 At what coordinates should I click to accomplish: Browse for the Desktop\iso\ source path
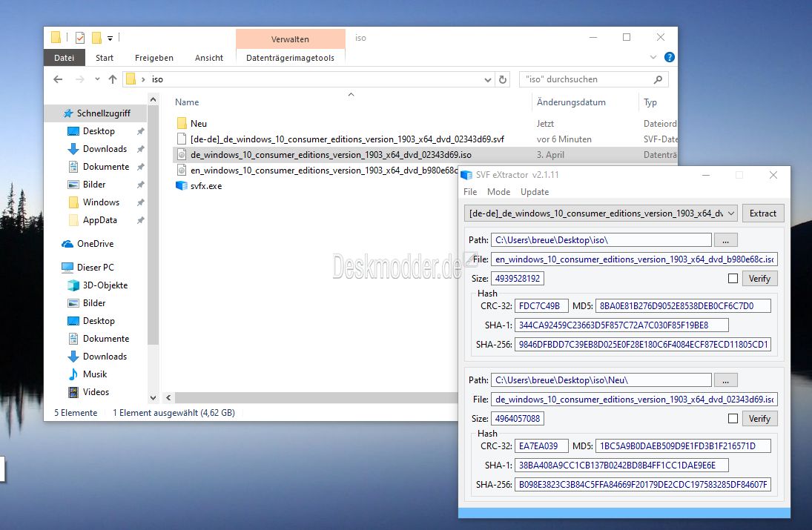[725, 241]
